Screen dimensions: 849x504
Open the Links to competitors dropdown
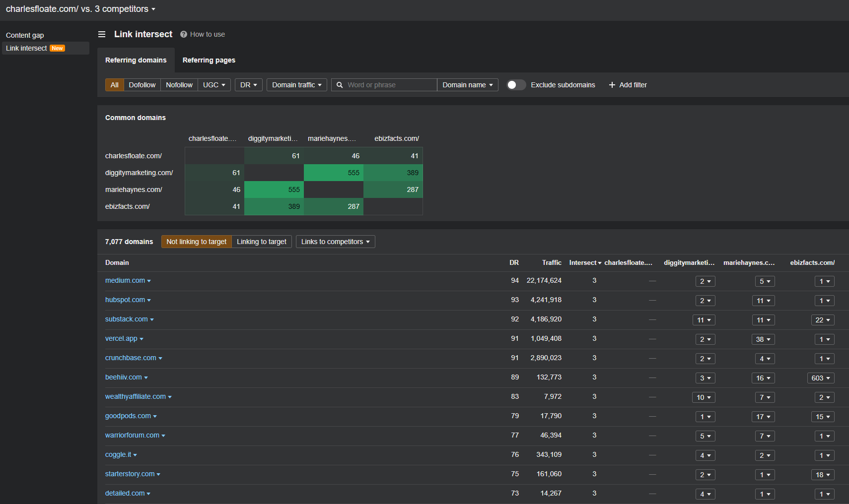coord(335,242)
